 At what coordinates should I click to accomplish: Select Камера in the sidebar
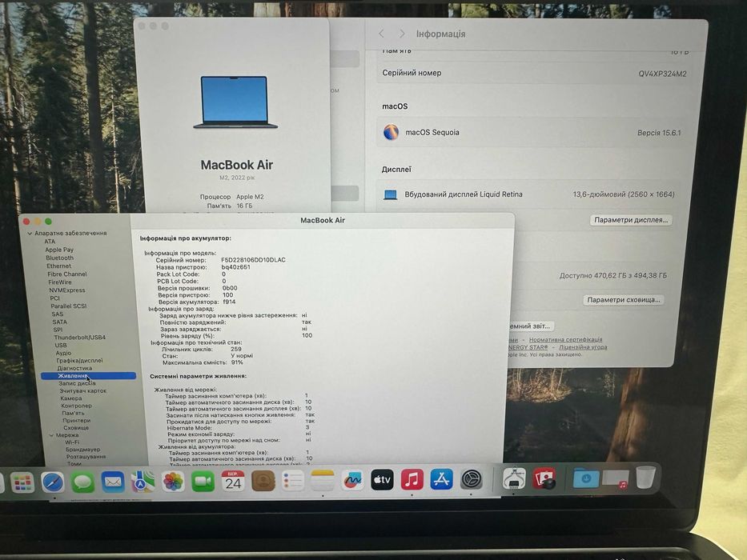click(71, 398)
